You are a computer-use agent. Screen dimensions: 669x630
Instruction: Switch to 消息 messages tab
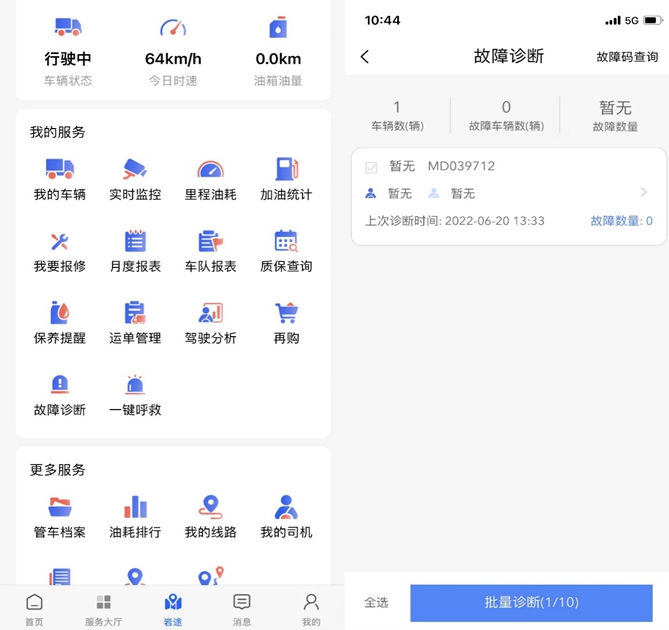pos(242,608)
